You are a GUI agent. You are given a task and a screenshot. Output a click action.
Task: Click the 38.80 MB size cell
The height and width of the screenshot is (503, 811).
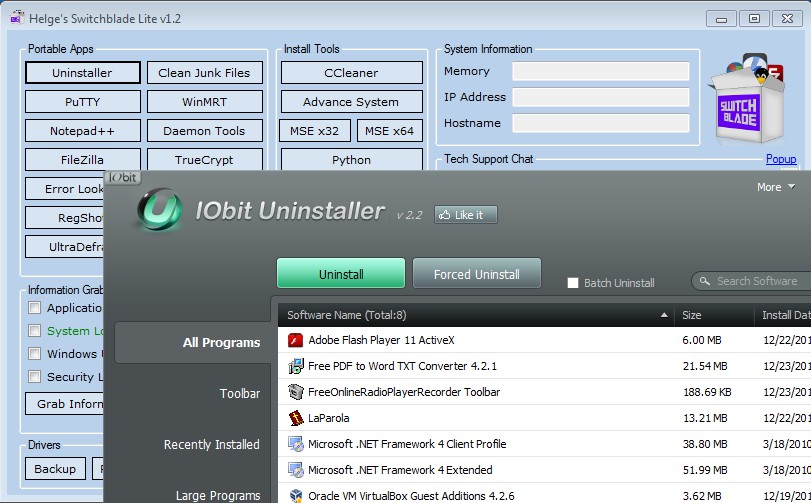[705, 444]
